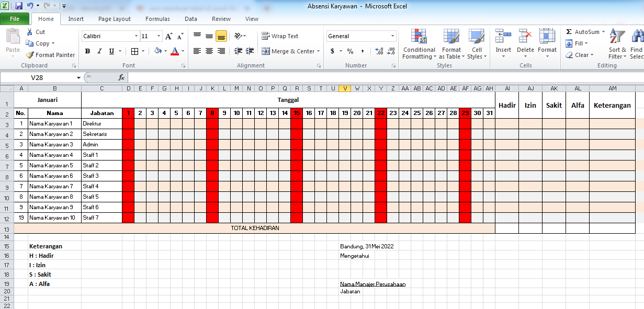Viewport: 644px width, 309px height.
Task: Open the General number format dropdown
Action: pos(392,36)
